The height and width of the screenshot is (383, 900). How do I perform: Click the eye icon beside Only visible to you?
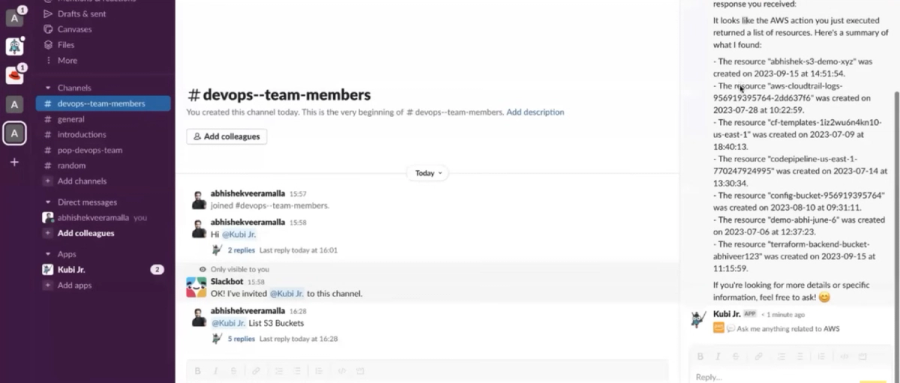(x=202, y=269)
